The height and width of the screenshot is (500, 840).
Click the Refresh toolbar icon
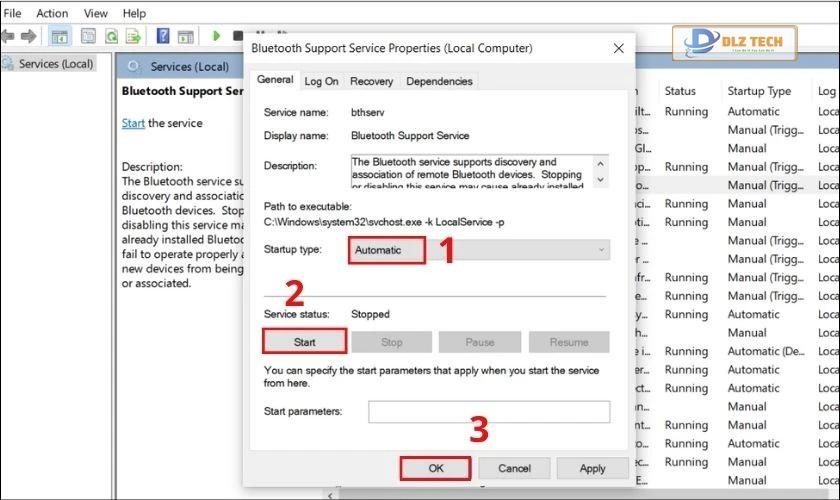click(112, 36)
